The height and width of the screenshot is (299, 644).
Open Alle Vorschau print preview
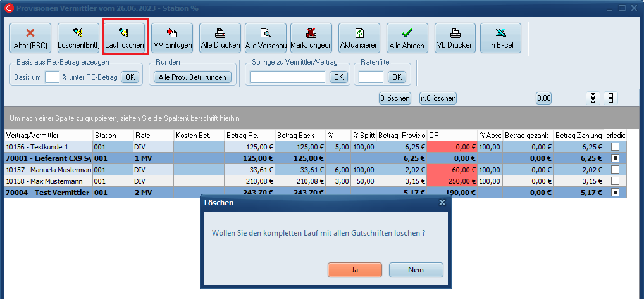tap(266, 38)
